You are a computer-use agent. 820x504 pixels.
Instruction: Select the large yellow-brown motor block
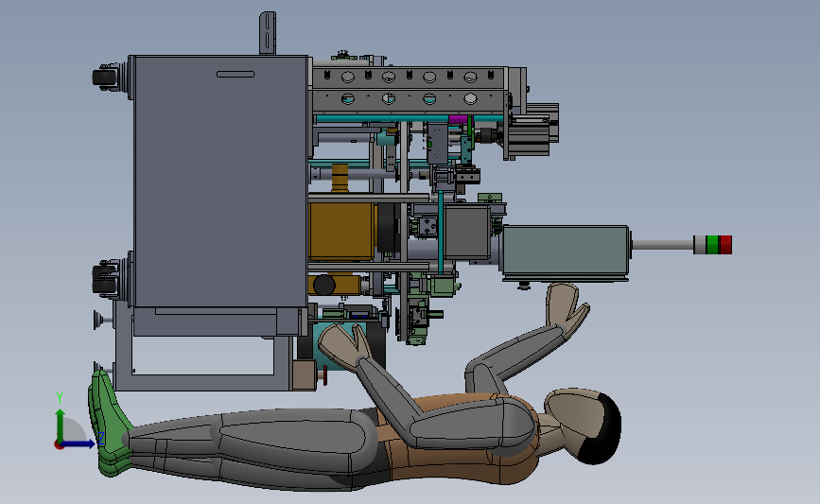pos(341,232)
